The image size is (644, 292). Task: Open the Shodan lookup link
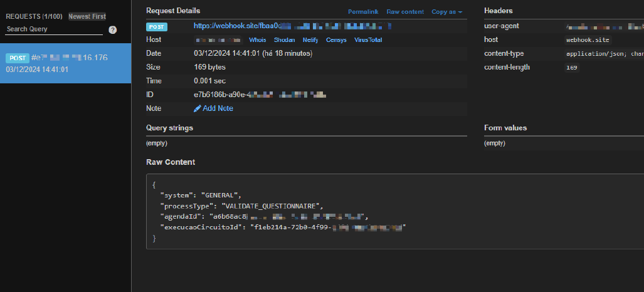tap(284, 40)
